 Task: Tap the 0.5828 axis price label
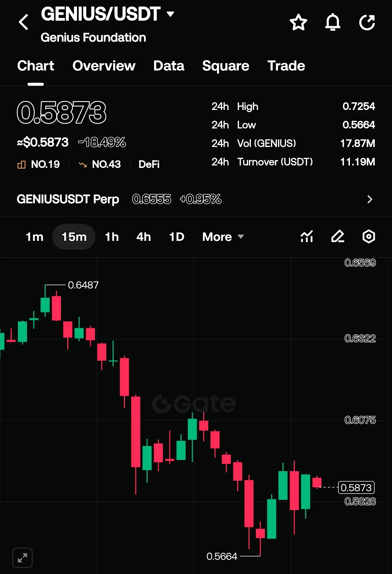pyautogui.click(x=360, y=501)
